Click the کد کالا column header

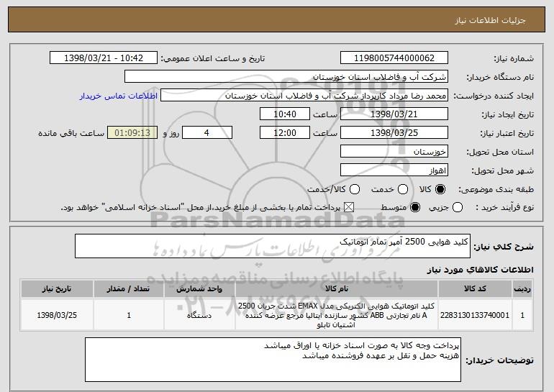point(475,289)
